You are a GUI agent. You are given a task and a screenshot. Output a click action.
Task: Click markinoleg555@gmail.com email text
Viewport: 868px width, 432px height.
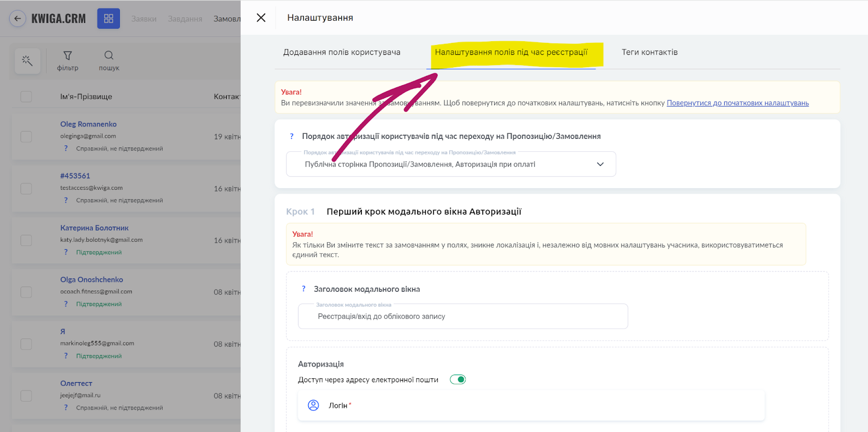(x=97, y=343)
